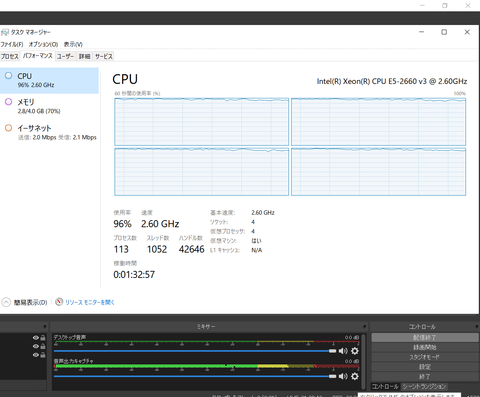Hide the top source via its eye icon
This screenshot has width=480, height=397.
coord(35,338)
